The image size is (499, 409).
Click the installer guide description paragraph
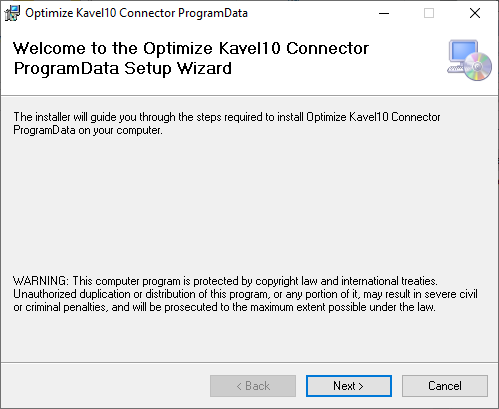227,123
